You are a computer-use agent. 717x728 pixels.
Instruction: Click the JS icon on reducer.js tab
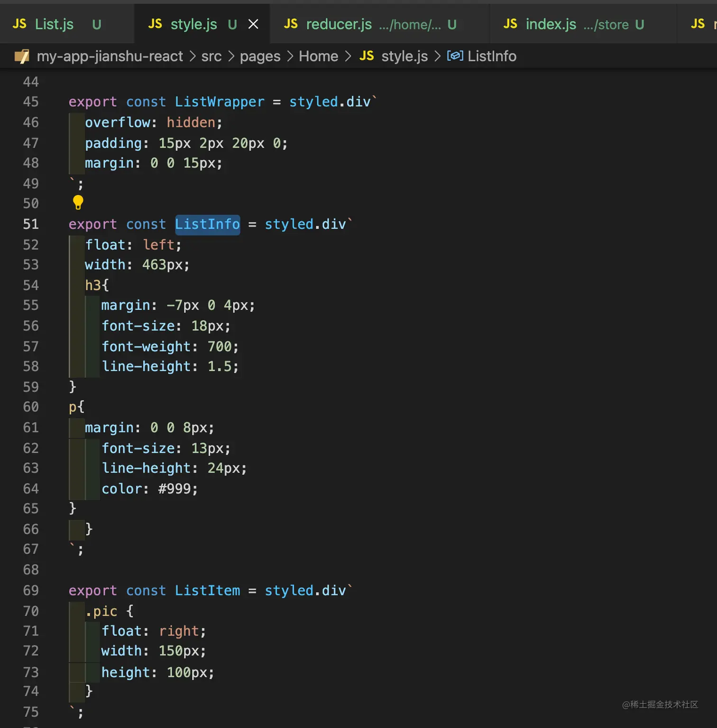(x=291, y=24)
